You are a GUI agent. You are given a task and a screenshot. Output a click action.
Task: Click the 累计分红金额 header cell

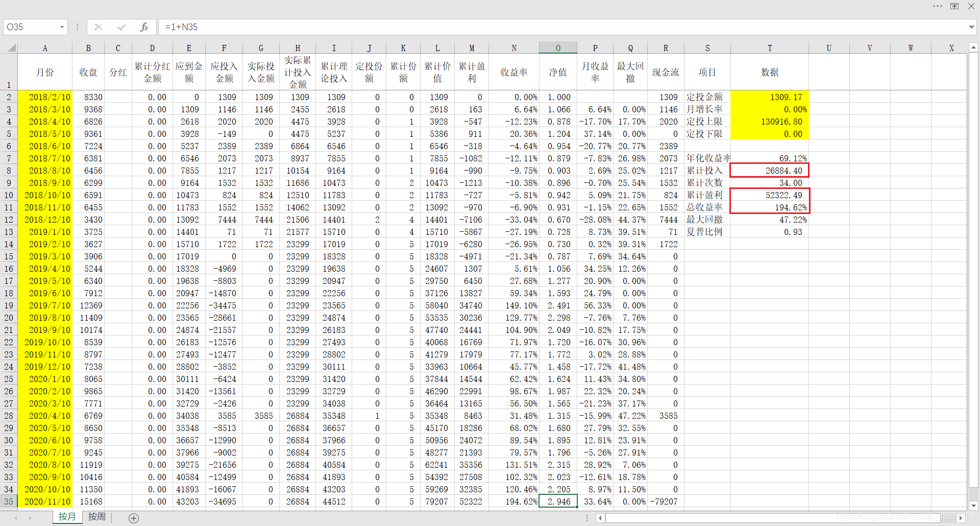pyautogui.click(x=152, y=73)
